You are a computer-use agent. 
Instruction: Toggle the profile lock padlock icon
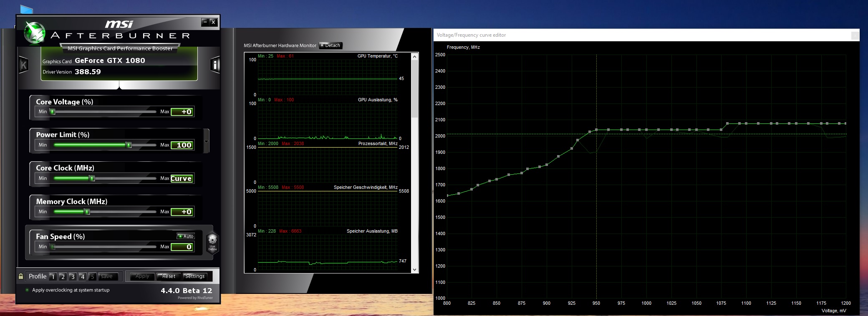(21, 276)
